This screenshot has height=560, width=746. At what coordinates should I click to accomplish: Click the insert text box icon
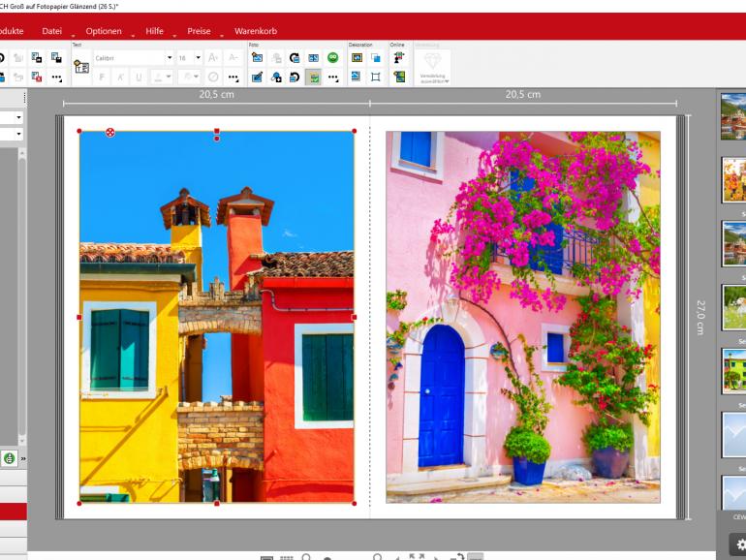point(81,67)
